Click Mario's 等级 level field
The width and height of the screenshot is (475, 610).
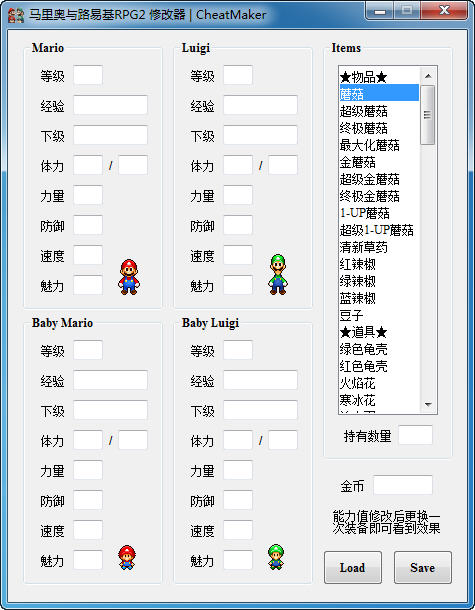point(88,75)
